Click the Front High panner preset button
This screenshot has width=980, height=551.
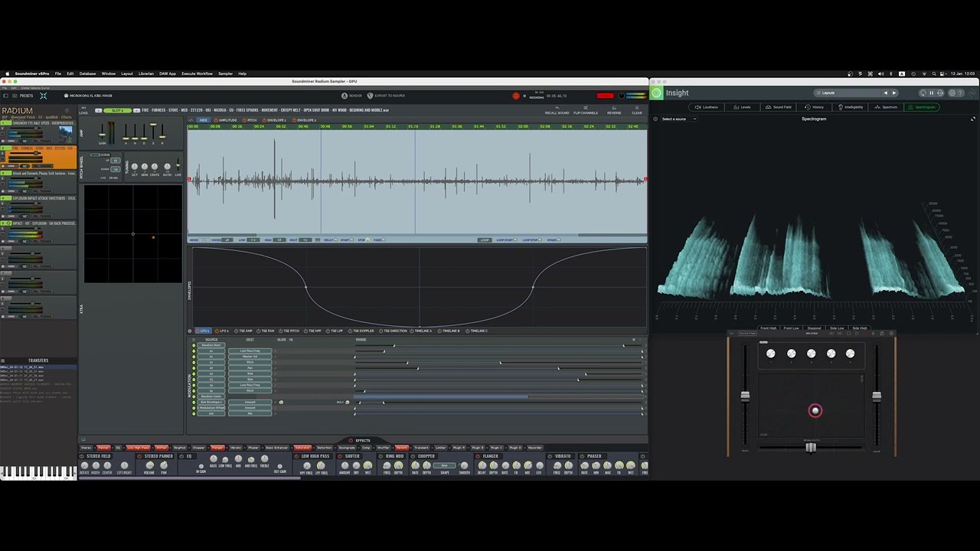768,328
